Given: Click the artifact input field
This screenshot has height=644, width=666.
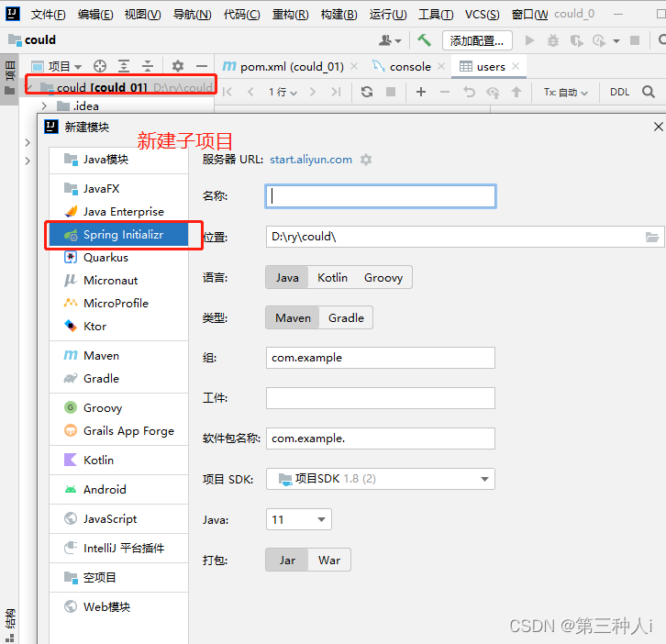Looking at the screenshot, I should pos(381,398).
